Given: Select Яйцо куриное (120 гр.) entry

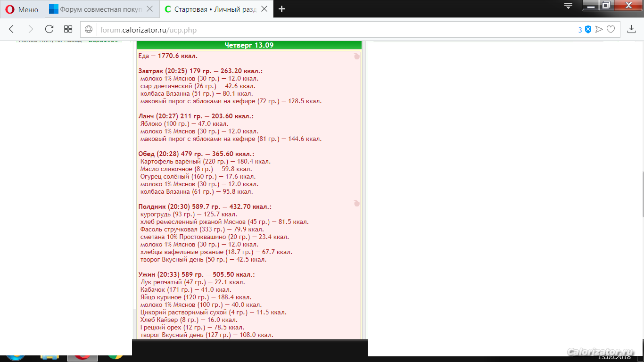Looking at the screenshot, I should 196,297.
